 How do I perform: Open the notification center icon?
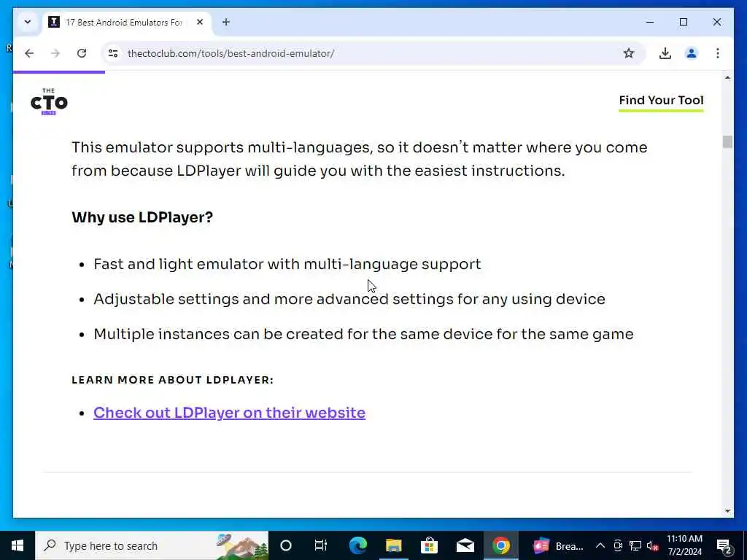pos(724,545)
